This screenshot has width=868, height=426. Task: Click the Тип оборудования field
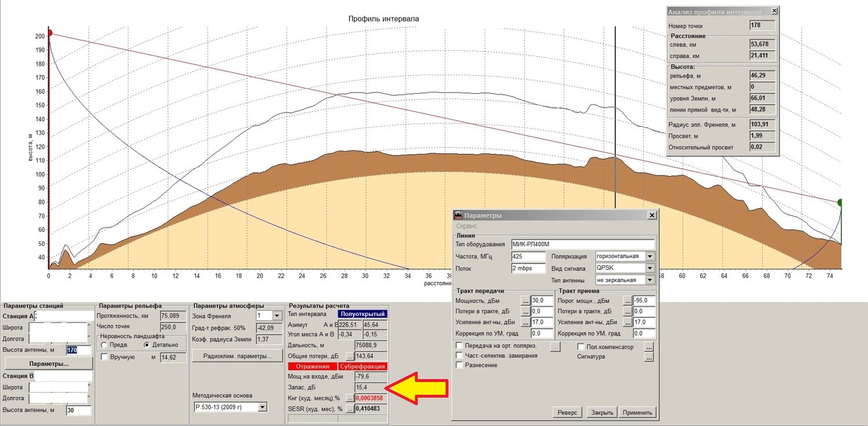[x=583, y=244]
